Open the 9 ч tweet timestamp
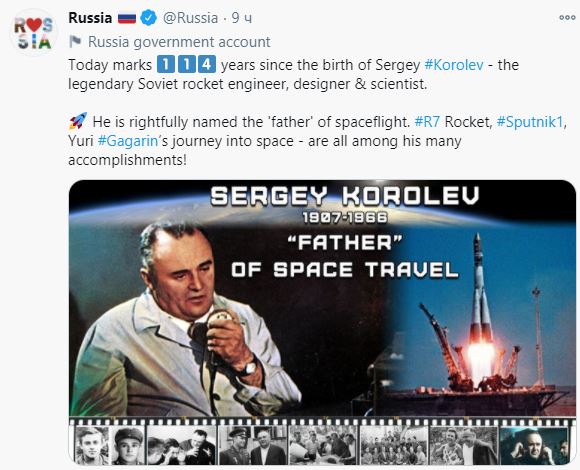Screen dimensions: 580x470 click(242, 18)
